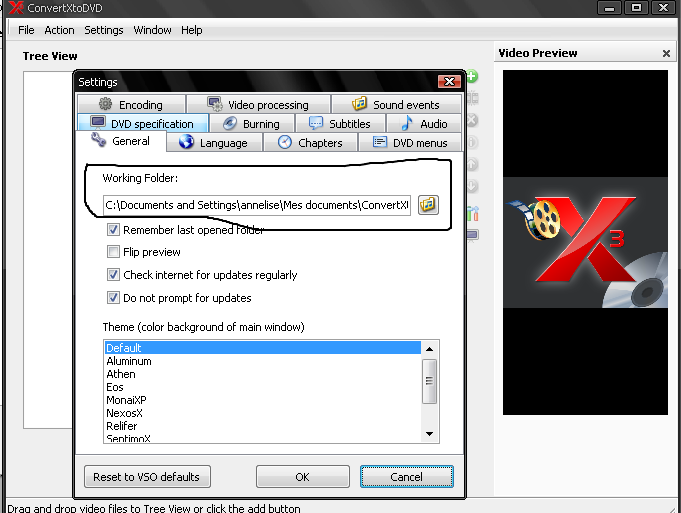The width and height of the screenshot is (681, 513).
Task: Open the Action menu
Action: [x=59, y=30]
